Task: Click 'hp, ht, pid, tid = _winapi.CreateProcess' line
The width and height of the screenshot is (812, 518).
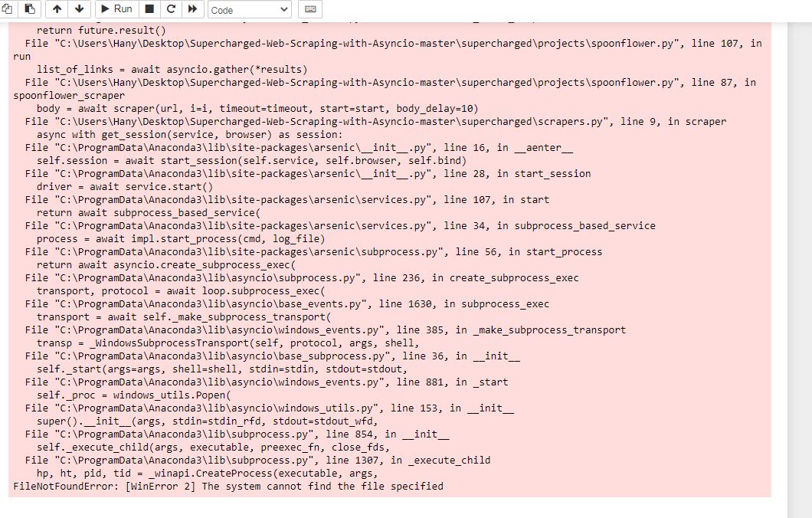Action: 207,474
